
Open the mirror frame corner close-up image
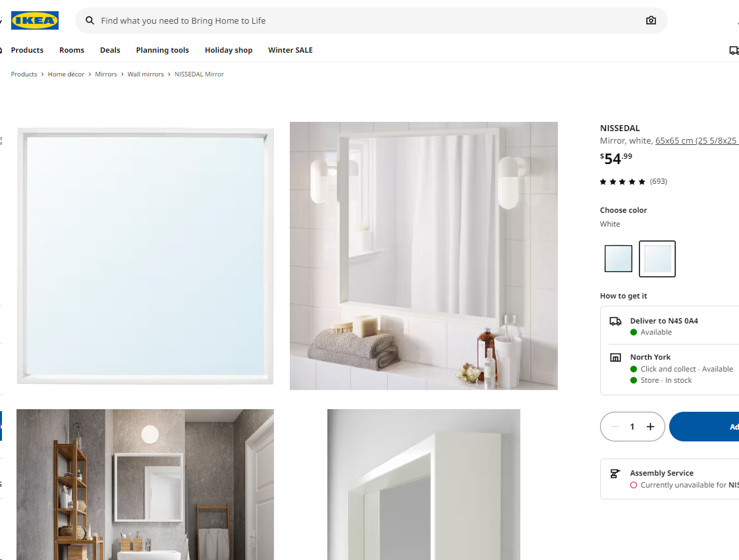424,485
